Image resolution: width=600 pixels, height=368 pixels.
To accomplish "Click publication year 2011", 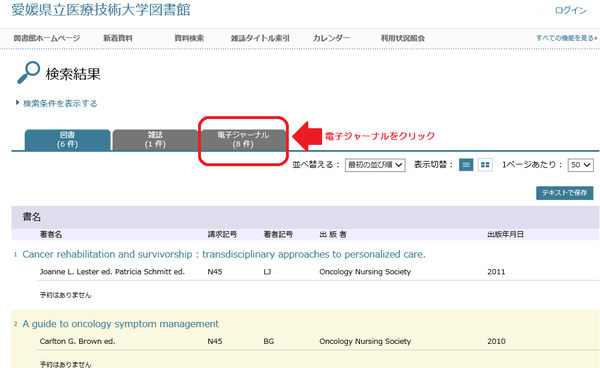I will tap(496, 272).
